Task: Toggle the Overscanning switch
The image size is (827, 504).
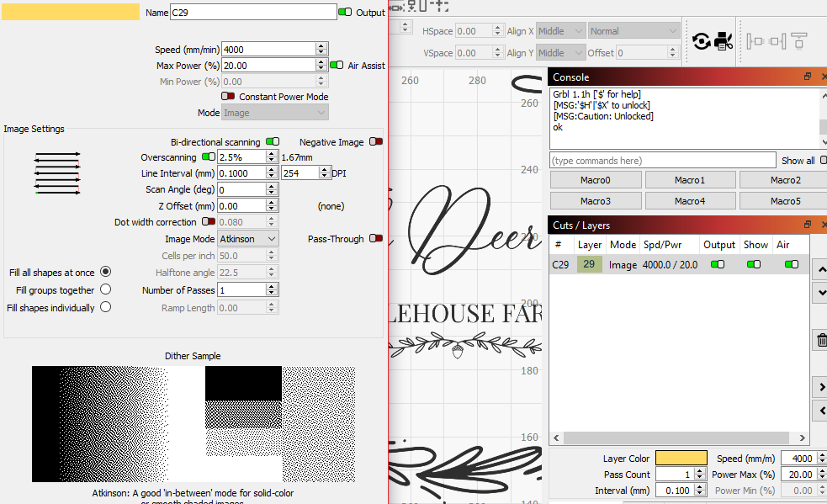Action: pyautogui.click(x=209, y=157)
